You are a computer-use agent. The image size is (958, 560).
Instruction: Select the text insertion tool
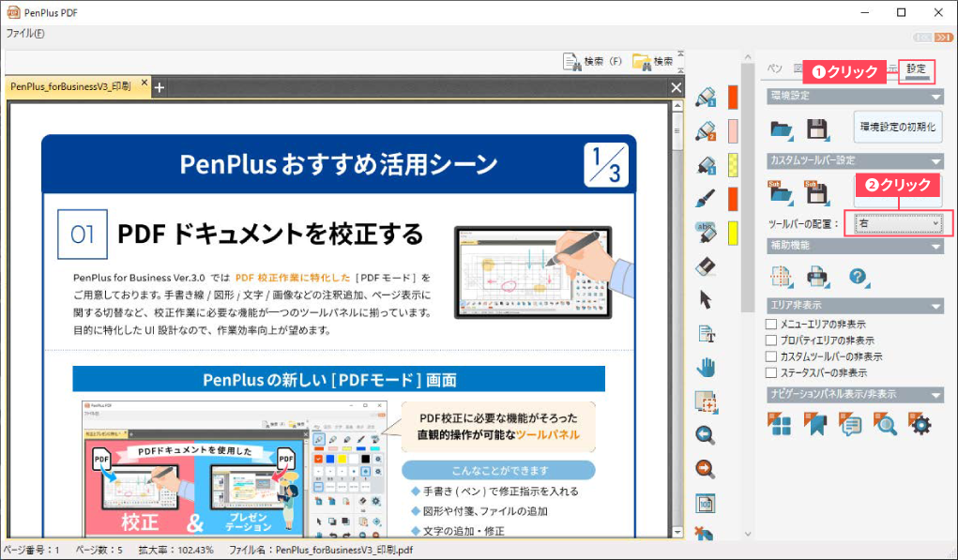706,333
